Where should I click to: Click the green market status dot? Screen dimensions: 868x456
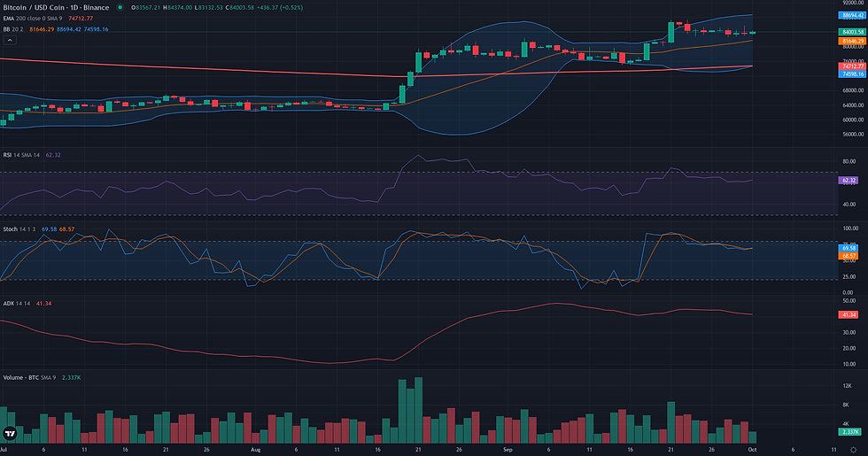point(120,8)
